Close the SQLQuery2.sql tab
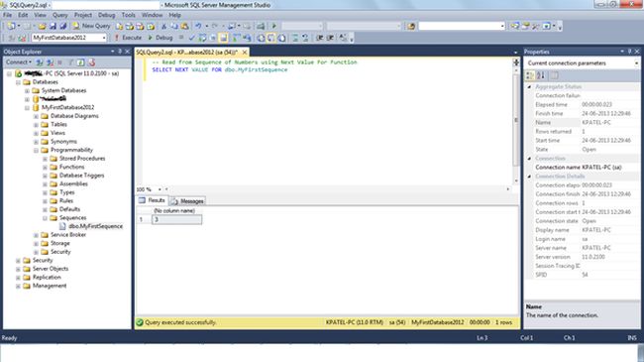644x362 pixels. click(245, 53)
